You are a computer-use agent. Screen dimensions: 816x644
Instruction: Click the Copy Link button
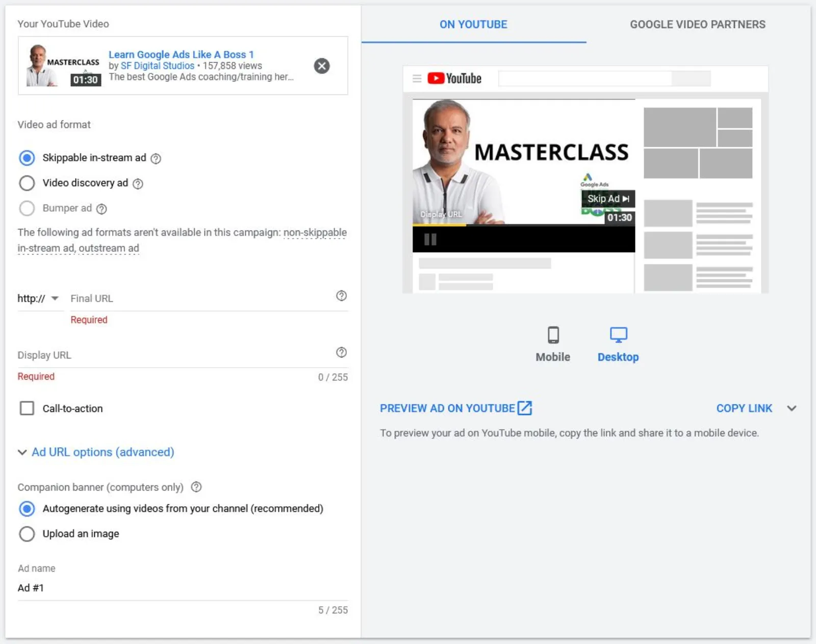744,408
